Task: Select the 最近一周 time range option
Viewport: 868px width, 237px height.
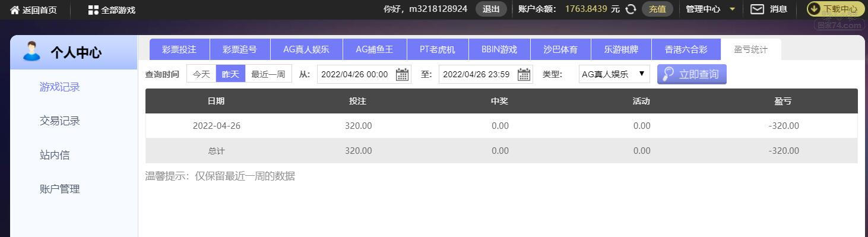Action: [268, 74]
